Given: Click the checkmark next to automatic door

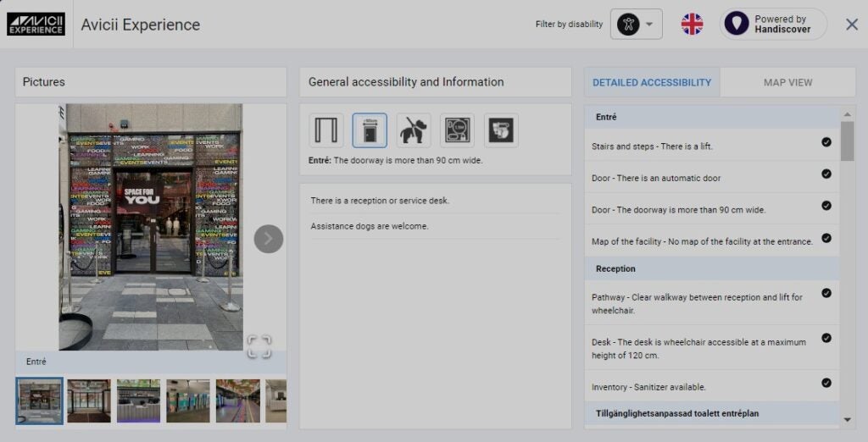Looking at the screenshot, I should click(x=826, y=174).
